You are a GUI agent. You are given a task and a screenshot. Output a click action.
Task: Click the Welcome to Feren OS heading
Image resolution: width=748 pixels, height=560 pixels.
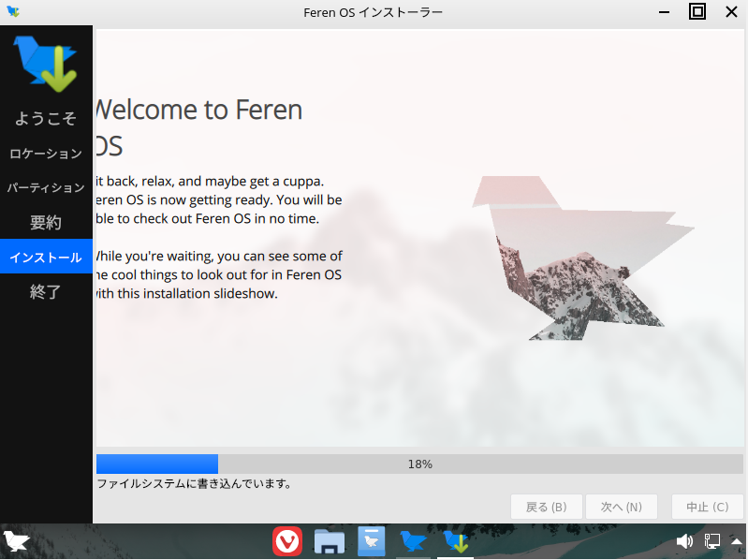tap(199, 127)
